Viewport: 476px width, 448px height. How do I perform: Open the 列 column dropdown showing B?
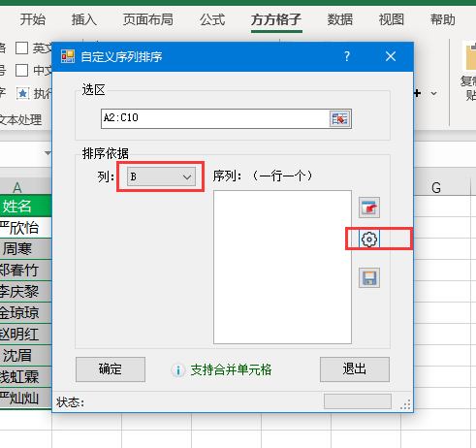point(161,176)
